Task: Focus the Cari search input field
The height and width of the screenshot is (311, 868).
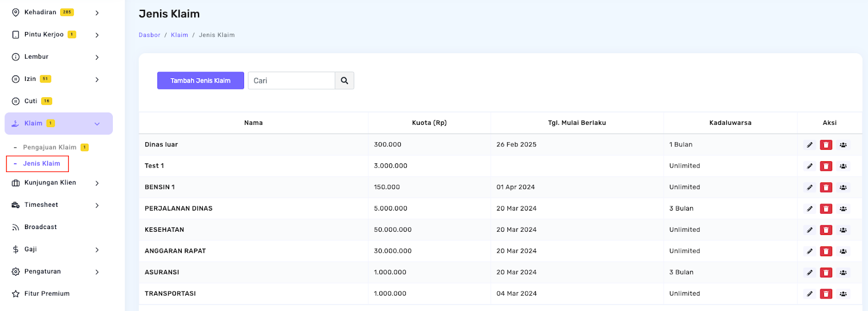Action: 291,81
